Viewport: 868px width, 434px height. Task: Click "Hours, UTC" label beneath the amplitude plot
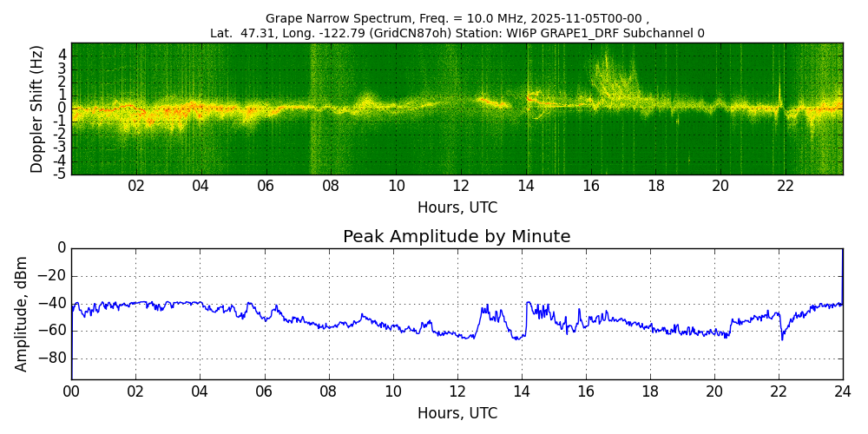457,413
